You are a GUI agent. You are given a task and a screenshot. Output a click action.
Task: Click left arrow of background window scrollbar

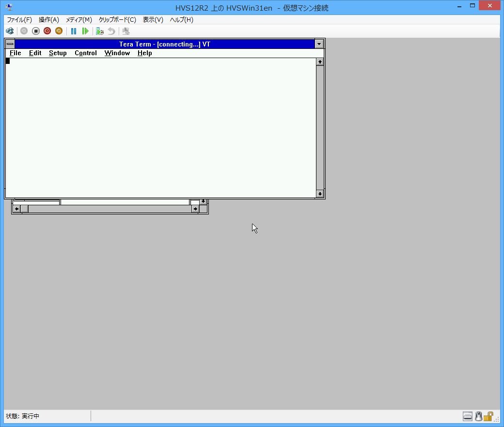tap(16, 209)
